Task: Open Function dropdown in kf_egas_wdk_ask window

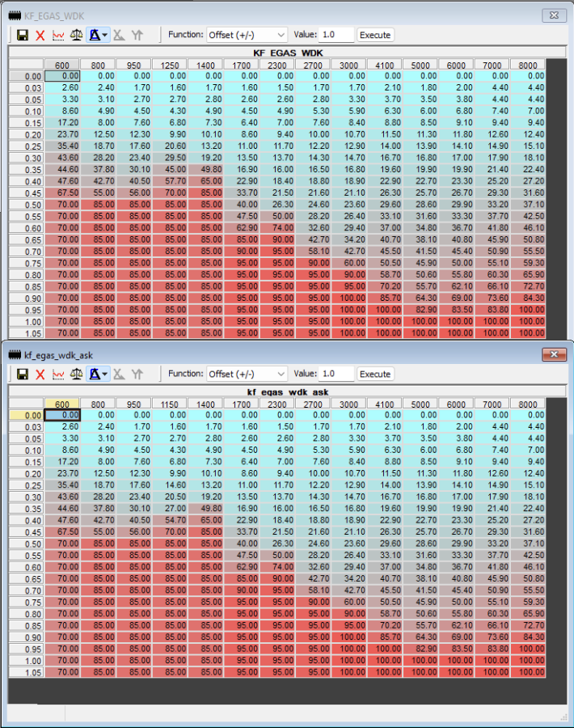Action: coord(247,374)
